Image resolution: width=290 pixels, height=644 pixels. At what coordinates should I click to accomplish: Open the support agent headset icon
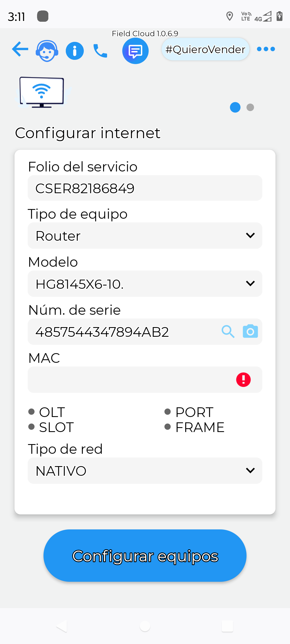point(47,51)
